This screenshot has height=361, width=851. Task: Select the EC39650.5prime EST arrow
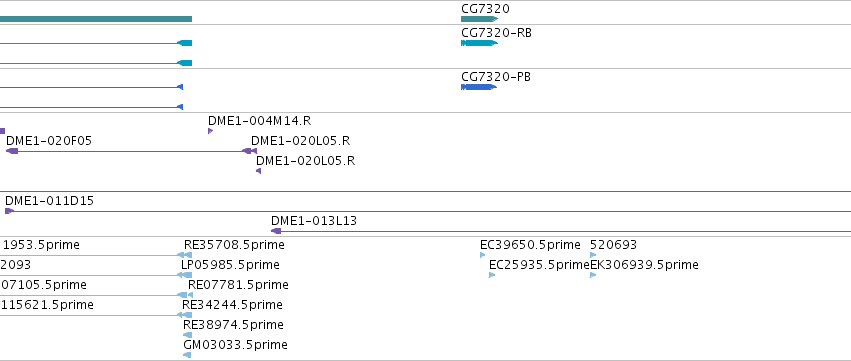[482, 255]
